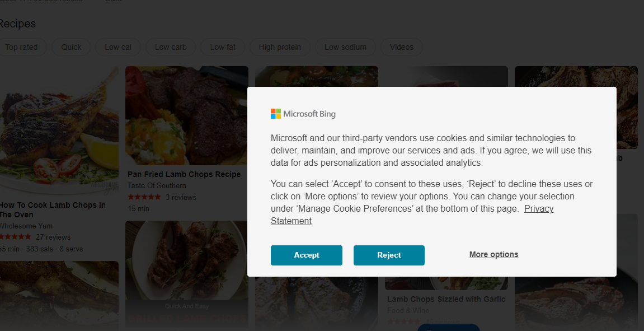The height and width of the screenshot is (331, 644).
Task: Click the Microsoft Bing logo
Action: [303, 114]
